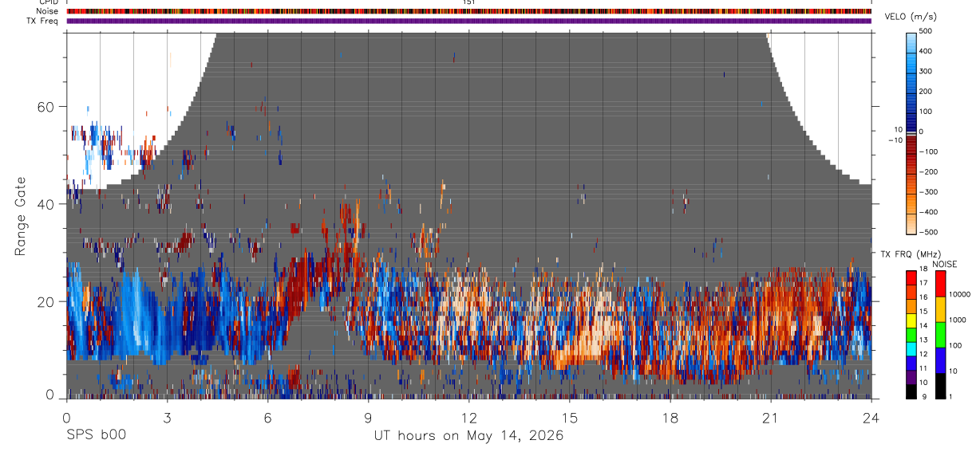This screenshot has width=980, height=452.
Task: Select the -200 tick on velocity scale
Action: click(x=929, y=172)
